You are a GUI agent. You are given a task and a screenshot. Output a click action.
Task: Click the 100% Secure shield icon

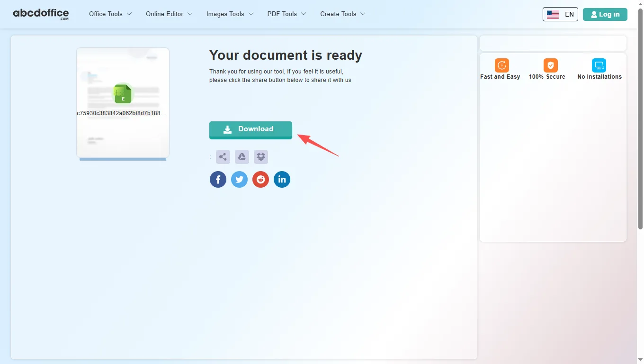tap(551, 65)
